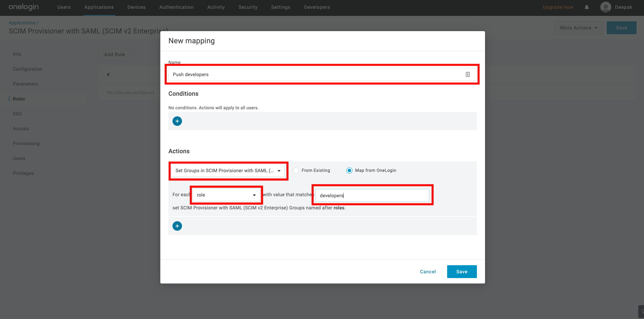The image size is (644, 319).
Task: Open the Users top menu
Action: coord(64,7)
